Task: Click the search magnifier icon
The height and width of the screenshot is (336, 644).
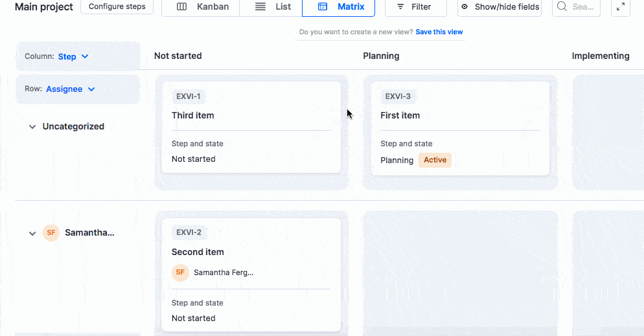Action: click(562, 6)
